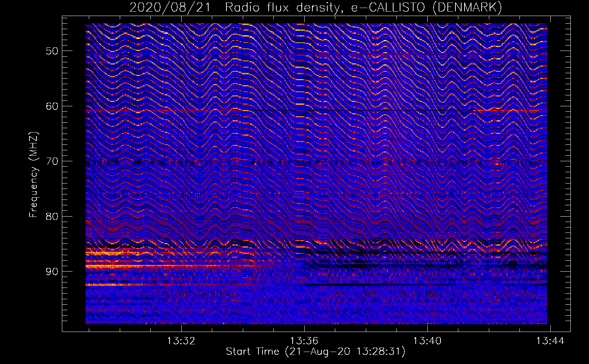Click the 80 frequency tick label

(x=52, y=217)
